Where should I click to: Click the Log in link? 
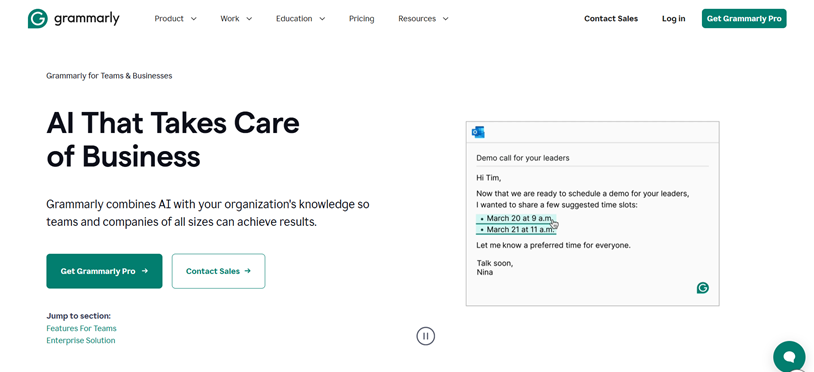click(x=673, y=19)
